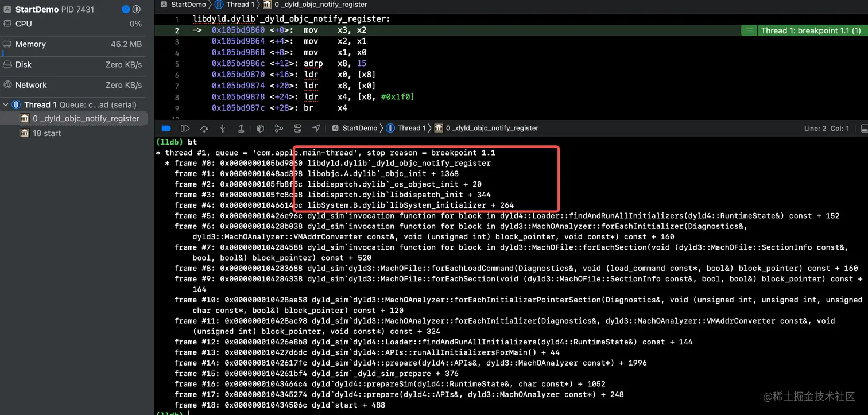Click frame #2 _os_object_init line
Image resolution: width=868 pixels, height=415 pixels.
pos(328,184)
